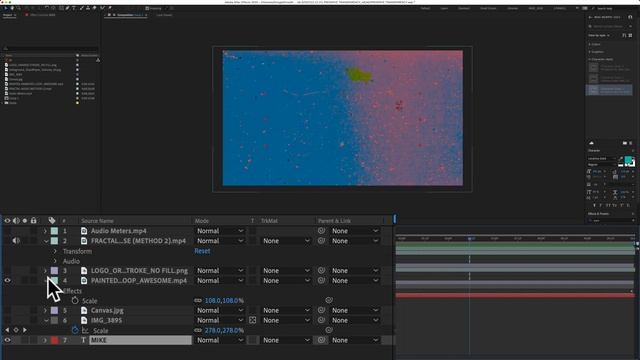Select the IMG_3895 layer name
640x360 pixels.
[107, 320]
